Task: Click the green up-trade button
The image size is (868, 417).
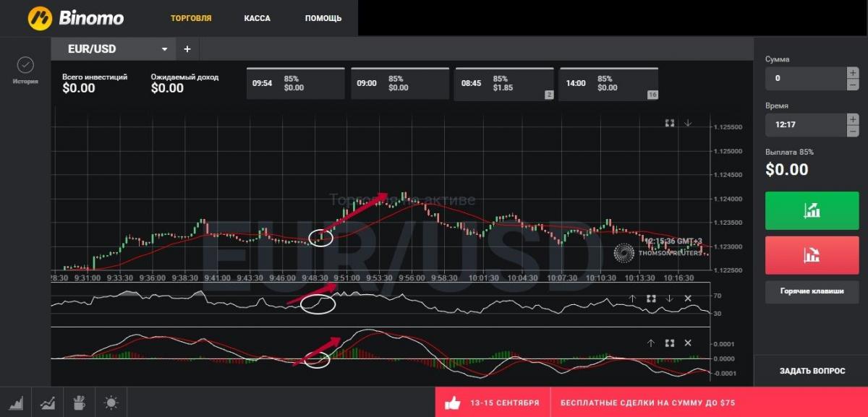Action: [811, 210]
